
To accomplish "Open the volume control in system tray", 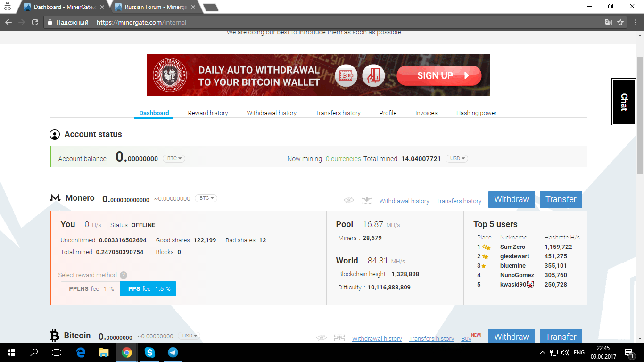I will pos(565,352).
